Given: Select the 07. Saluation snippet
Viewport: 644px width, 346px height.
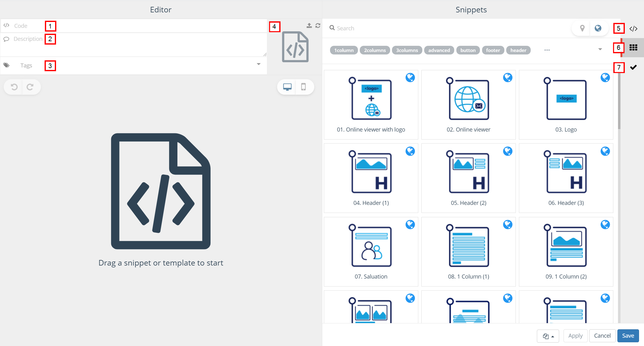Looking at the screenshot, I should point(371,252).
